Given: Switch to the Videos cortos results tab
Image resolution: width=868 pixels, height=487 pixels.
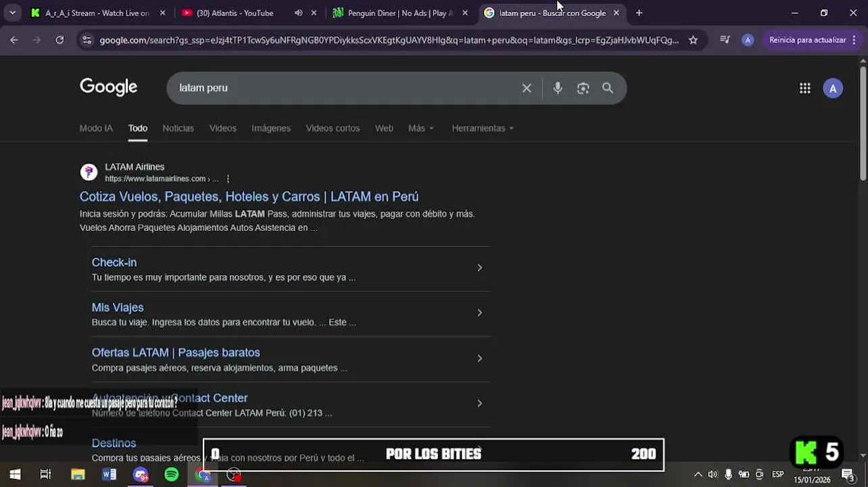Looking at the screenshot, I should (333, 128).
